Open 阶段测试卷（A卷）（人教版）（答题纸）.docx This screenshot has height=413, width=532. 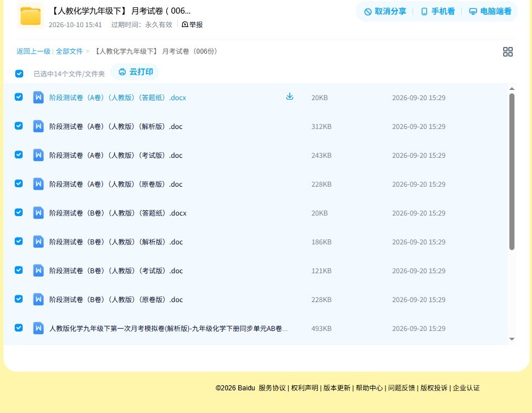(118, 98)
